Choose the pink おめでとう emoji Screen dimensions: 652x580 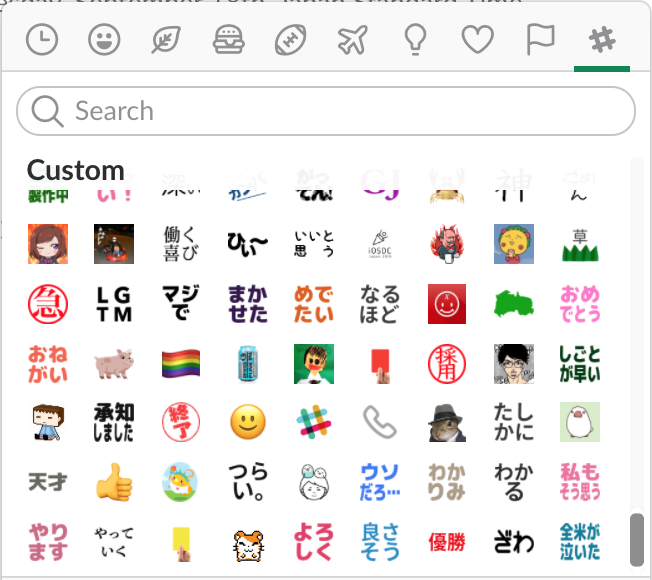pos(580,304)
